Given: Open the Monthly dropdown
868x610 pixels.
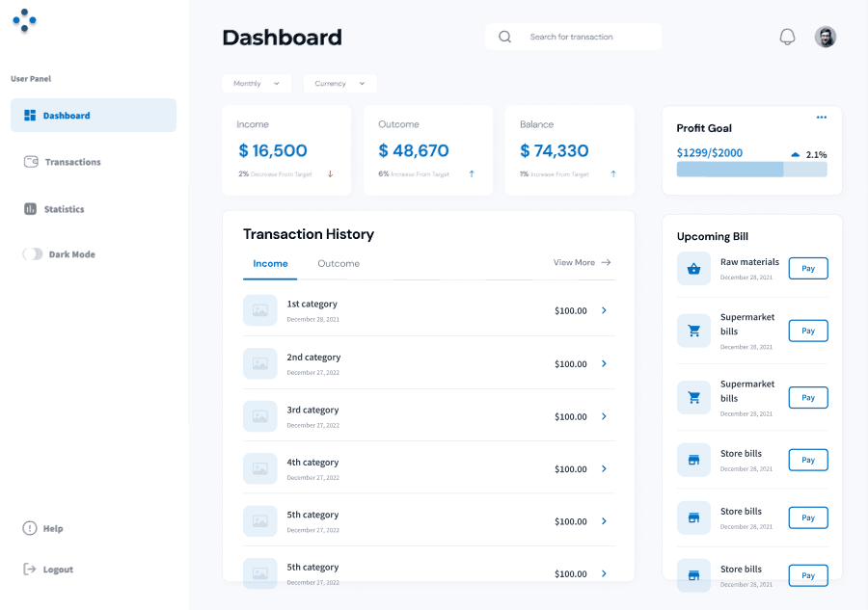Looking at the screenshot, I should pyautogui.click(x=256, y=84).
